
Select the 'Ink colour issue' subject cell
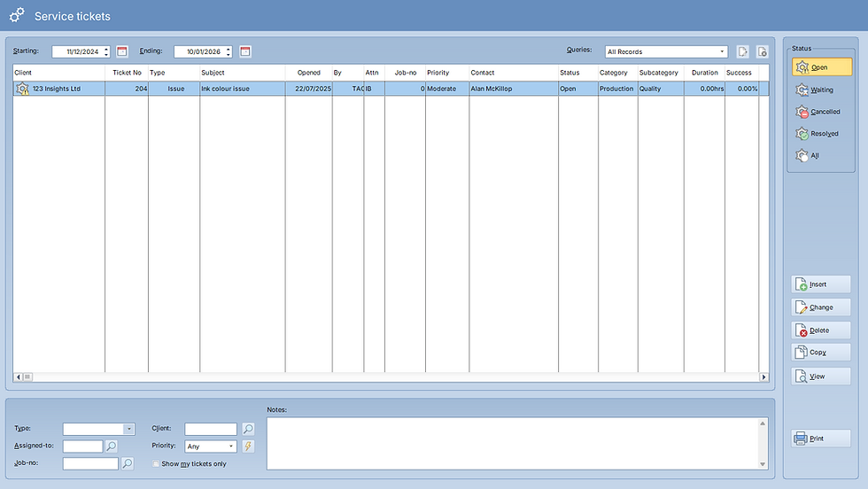coord(243,89)
